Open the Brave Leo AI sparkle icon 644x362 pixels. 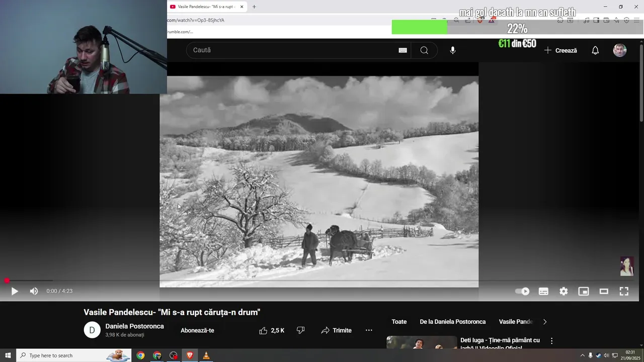tap(616, 20)
